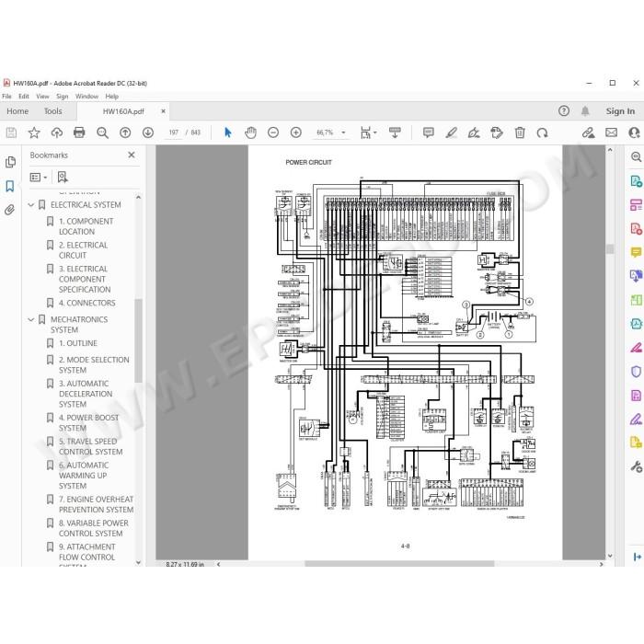The width and height of the screenshot is (644, 644).
Task: Switch to the Home tab
Action: tap(17, 111)
